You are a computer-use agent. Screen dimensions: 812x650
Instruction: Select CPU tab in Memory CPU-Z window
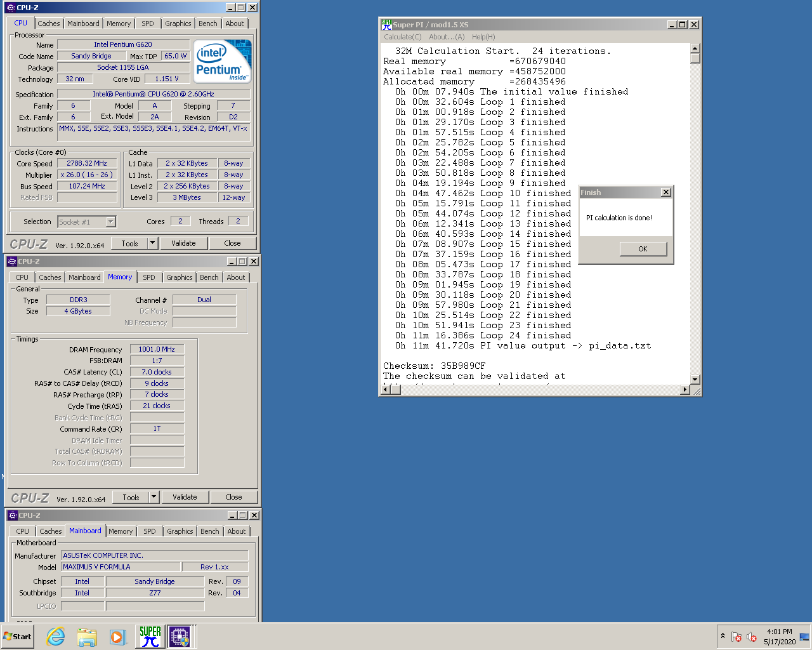(22, 277)
